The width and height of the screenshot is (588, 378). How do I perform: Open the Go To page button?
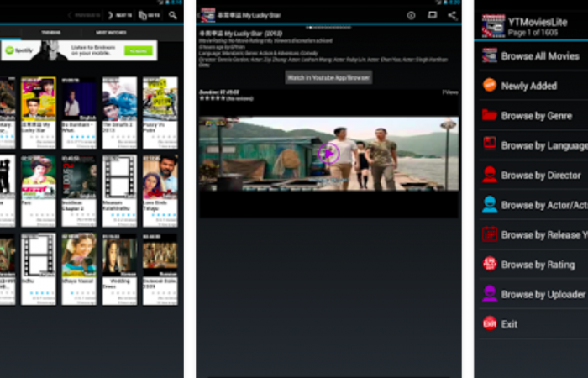[147, 15]
